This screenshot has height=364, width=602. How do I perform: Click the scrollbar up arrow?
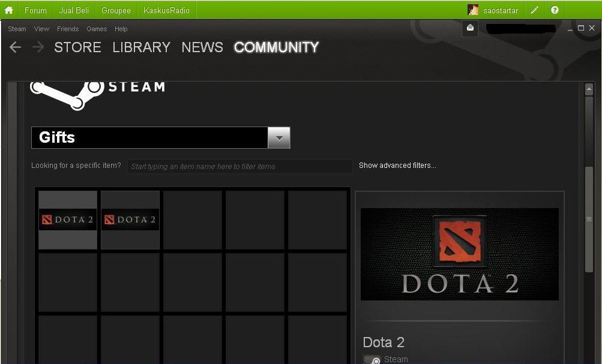click(589, 89)
